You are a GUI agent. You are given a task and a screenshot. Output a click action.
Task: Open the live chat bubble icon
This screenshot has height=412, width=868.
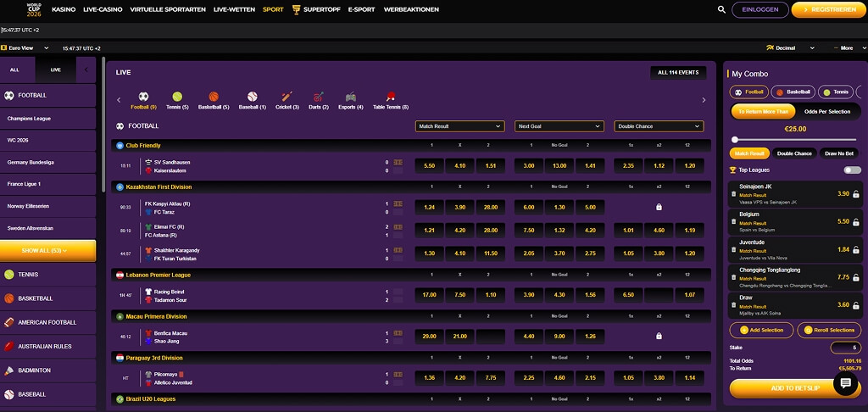click(845, 383)
